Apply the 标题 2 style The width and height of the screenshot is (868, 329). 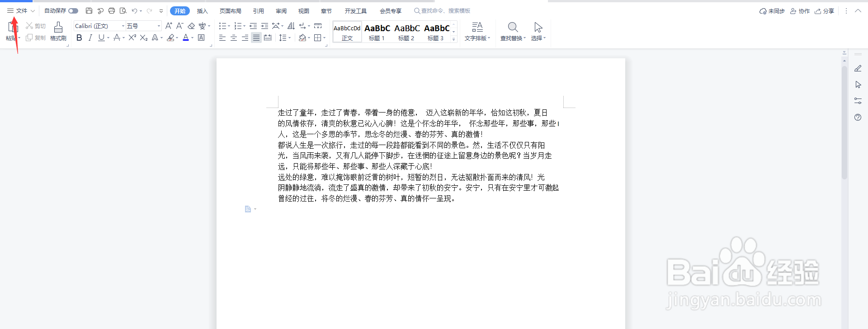coord(407,32)
